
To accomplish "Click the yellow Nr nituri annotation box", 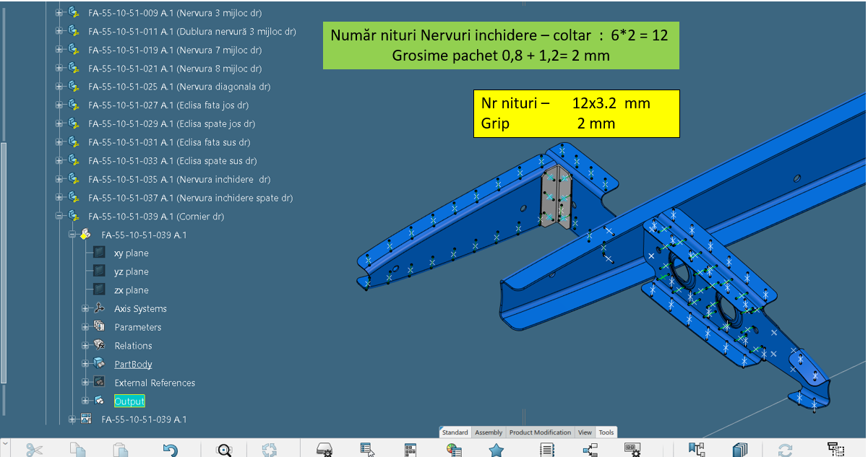I will tap(576, 113).
